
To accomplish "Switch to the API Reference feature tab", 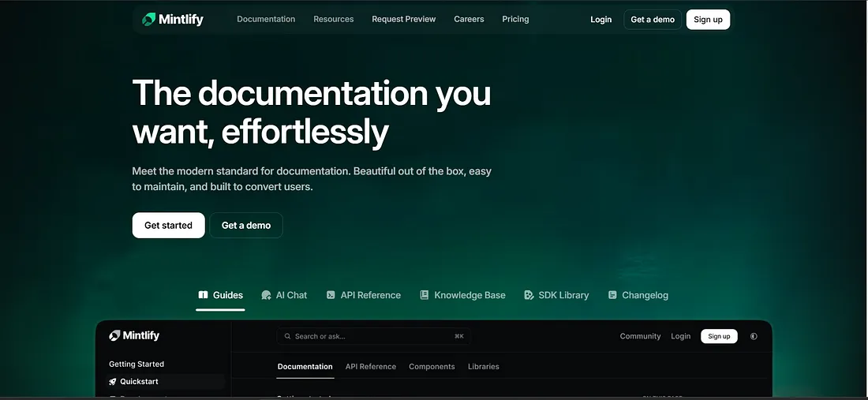I will [363, 295].
